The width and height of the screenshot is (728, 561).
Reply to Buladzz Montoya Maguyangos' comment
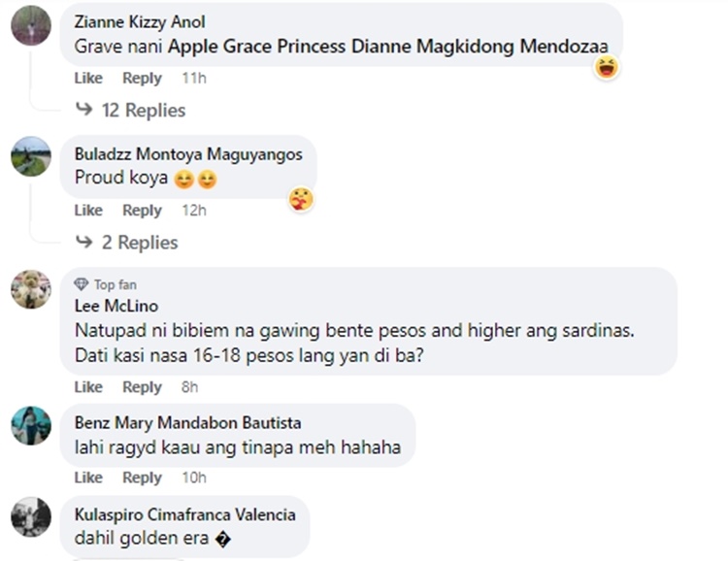pos(142,211)
